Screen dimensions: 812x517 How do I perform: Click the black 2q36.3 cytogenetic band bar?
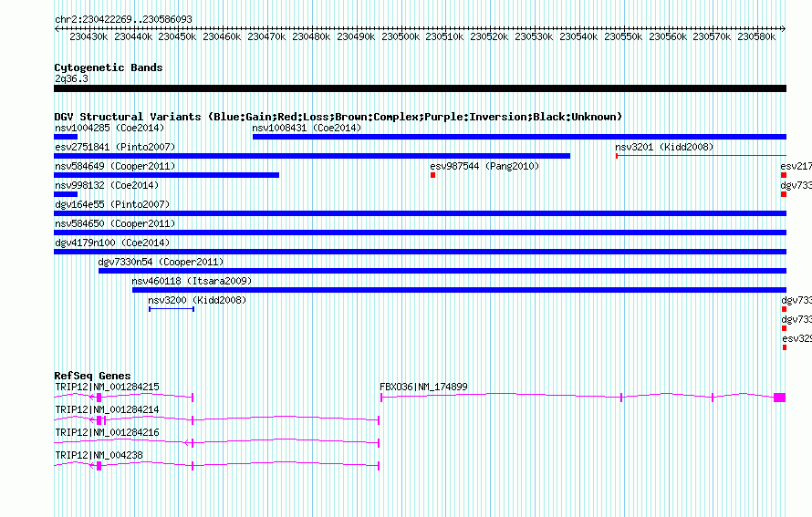420,88
